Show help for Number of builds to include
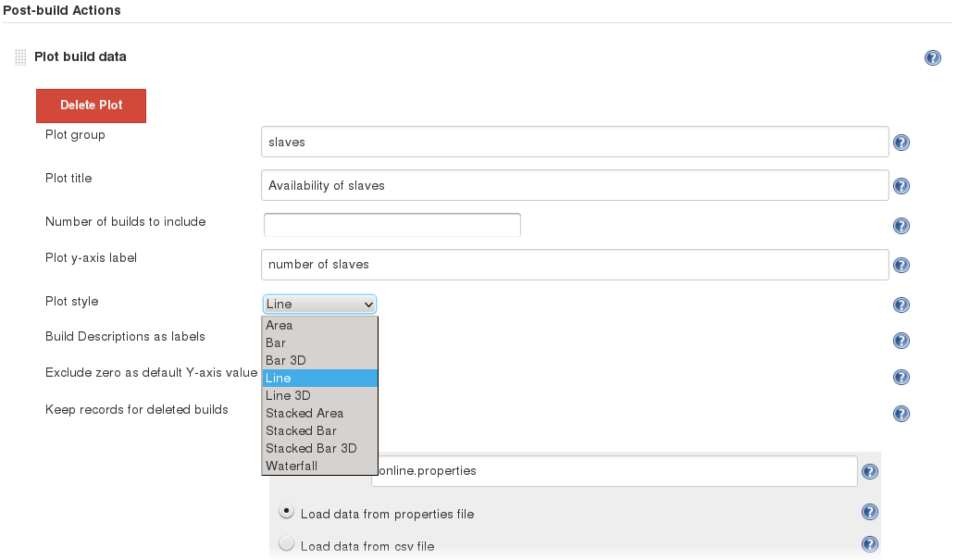 click(901, 226)
